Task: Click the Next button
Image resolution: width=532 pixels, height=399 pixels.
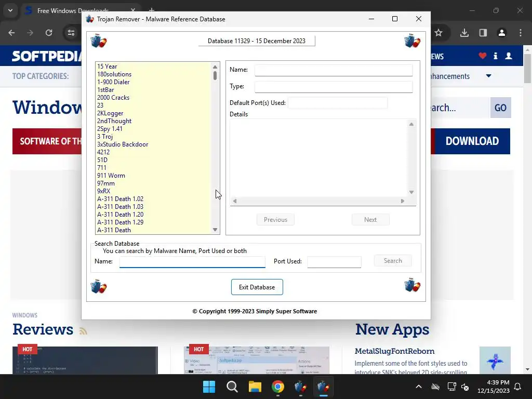Action: [x=370, y=220]
